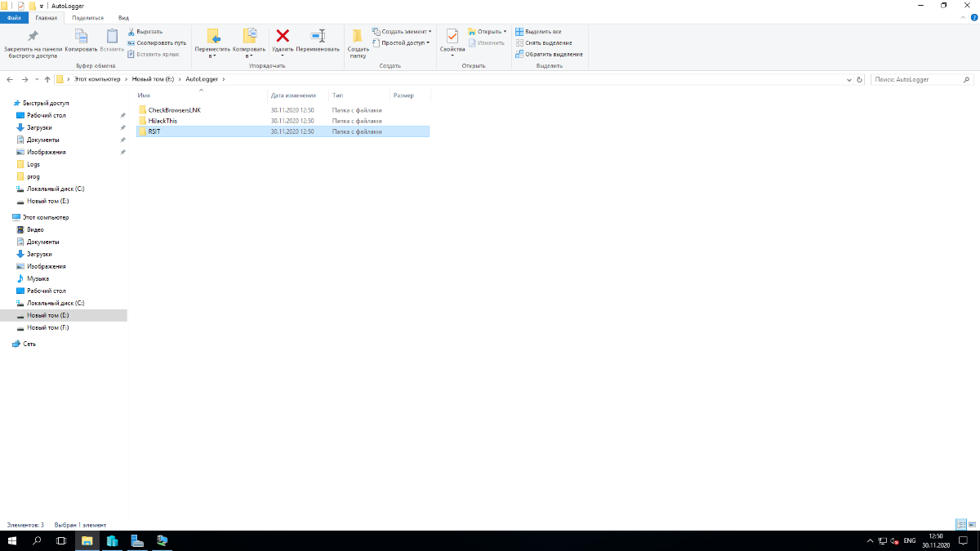980x551 pixels.
Task: Open Сеть in navigation pane
Action: [29, 344]
